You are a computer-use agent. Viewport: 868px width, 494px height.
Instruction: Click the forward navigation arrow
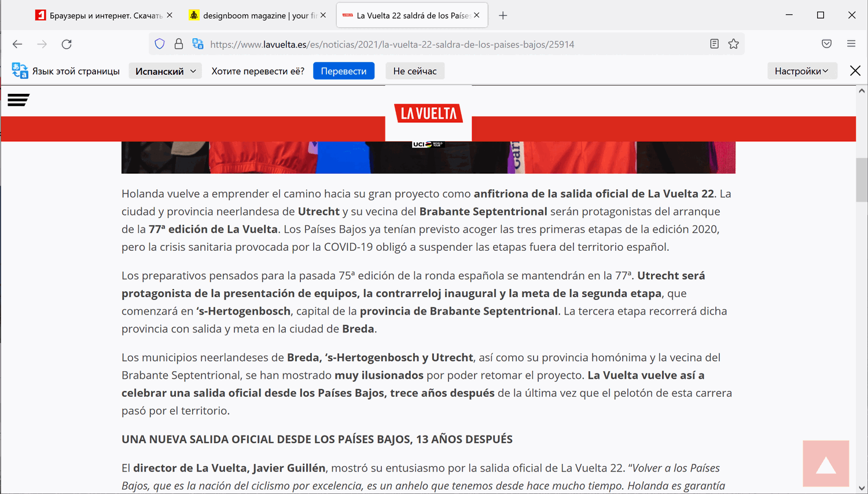pyautogui.click(x=42, y=44)
